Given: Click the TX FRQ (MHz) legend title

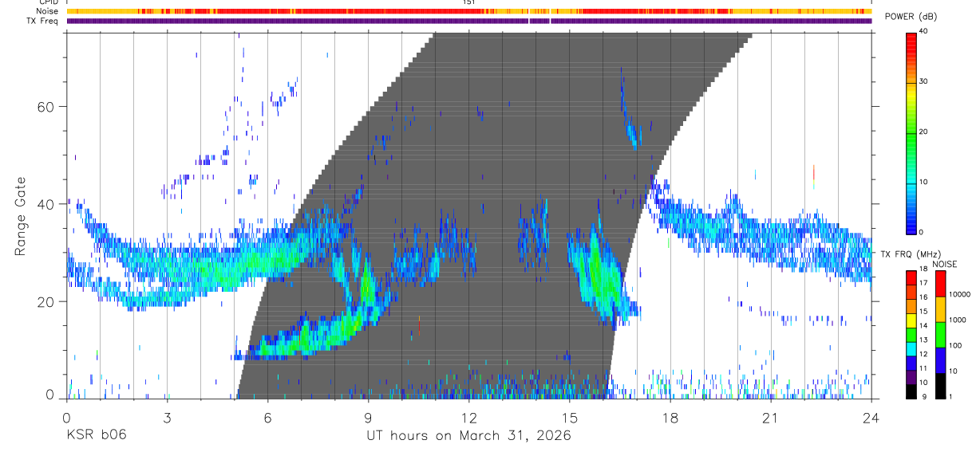Looking at the screenshot, I should pos(911,254).
